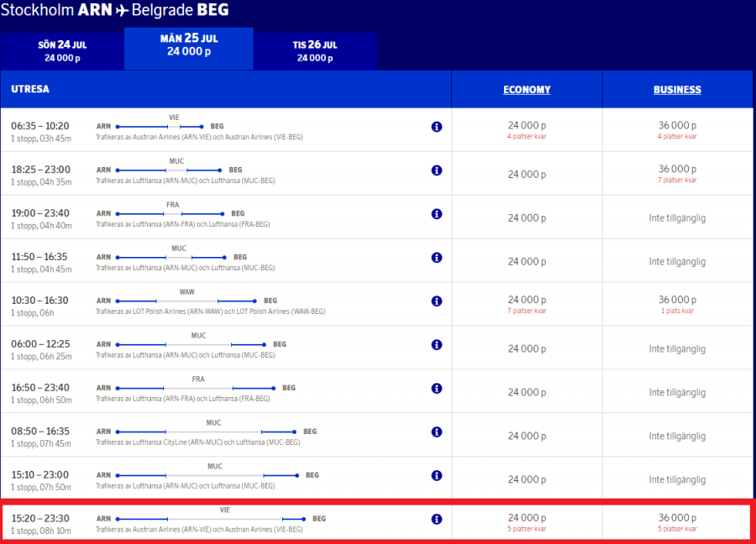Click the ECONOMY column header link
The image size is (756, 544).
click(527, 90)
